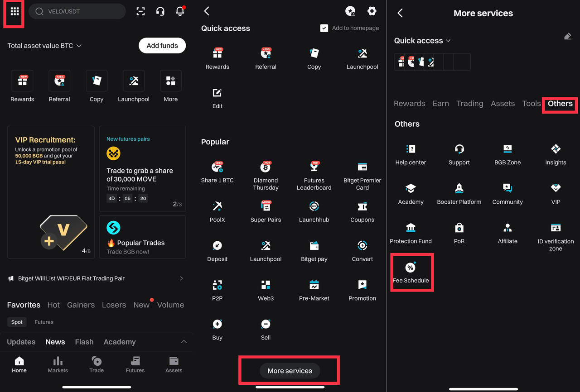Go to Markets in bottom navigation
This screenshot has height=392, width=580.
(58, 364)
